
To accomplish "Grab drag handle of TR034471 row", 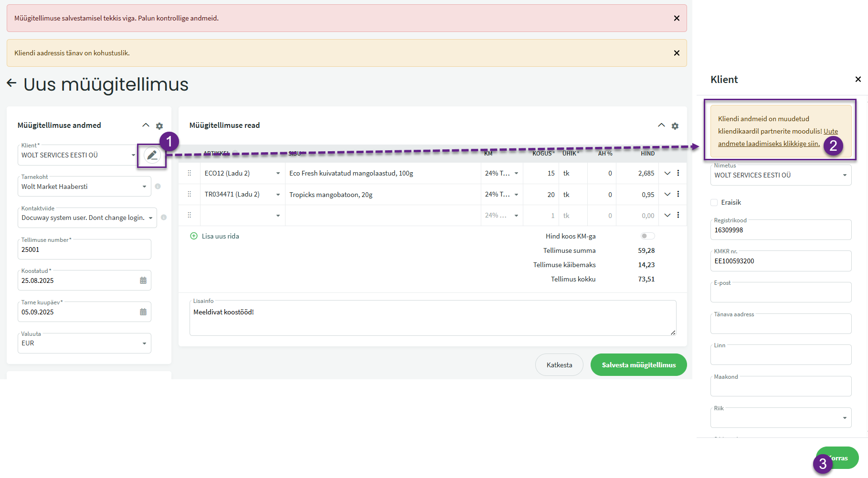I will (x=190, y=194).
